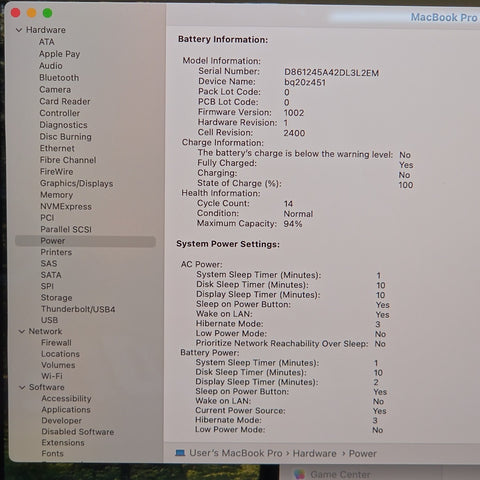Collapse the Software section chevron
This screenshot has width=480, height=480.
(22, 387)
